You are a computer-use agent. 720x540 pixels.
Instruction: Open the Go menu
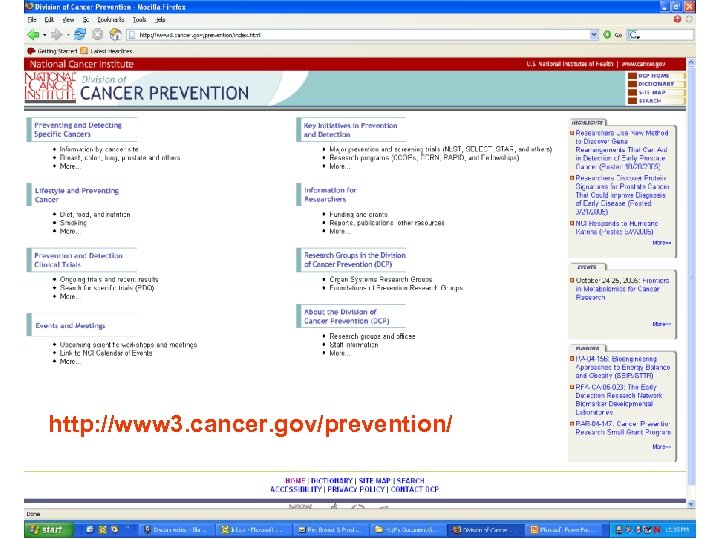[86, 20]
